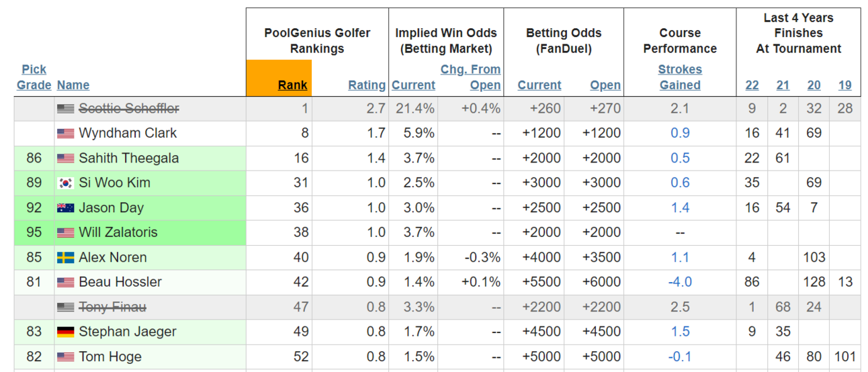Sort by the 19 finishes year header
868x372 pixels.
[845, 85]
